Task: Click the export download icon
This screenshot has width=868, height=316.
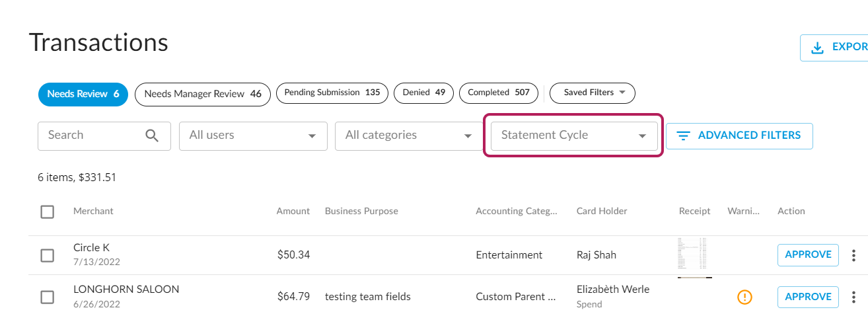Action: tap(818, 48)
